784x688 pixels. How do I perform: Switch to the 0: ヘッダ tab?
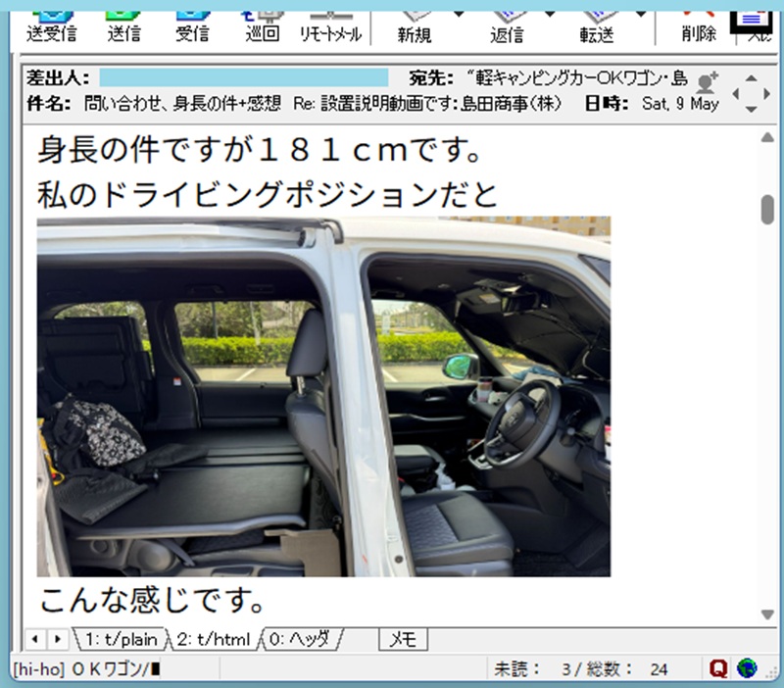301,640
